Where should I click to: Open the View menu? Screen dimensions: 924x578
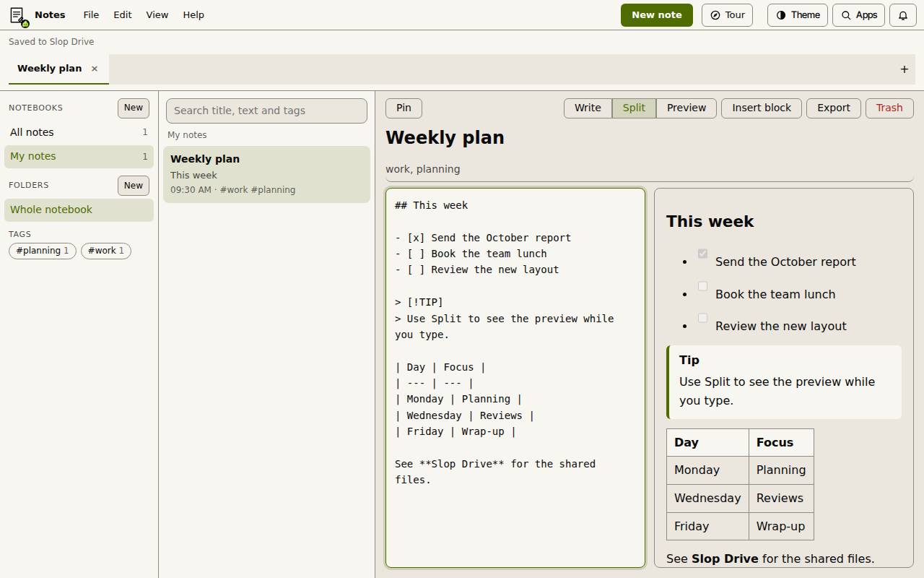[157, 15]
